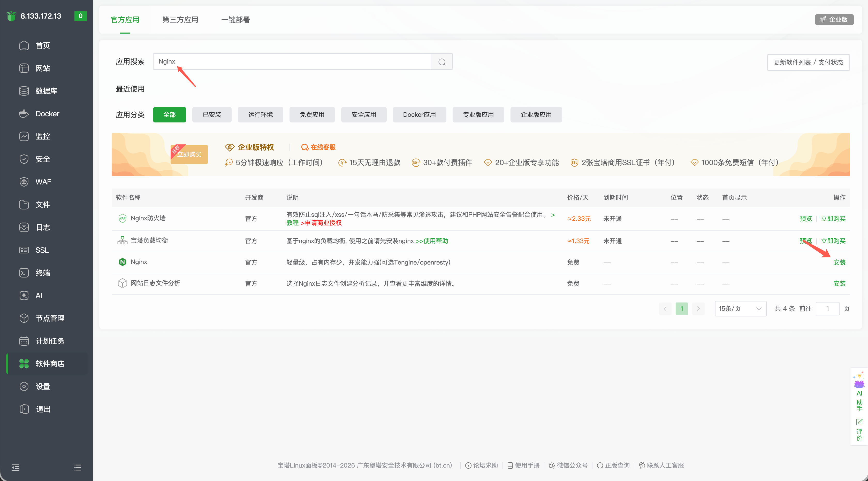Click the 企业版 badge button at top right

coord(834,20)
